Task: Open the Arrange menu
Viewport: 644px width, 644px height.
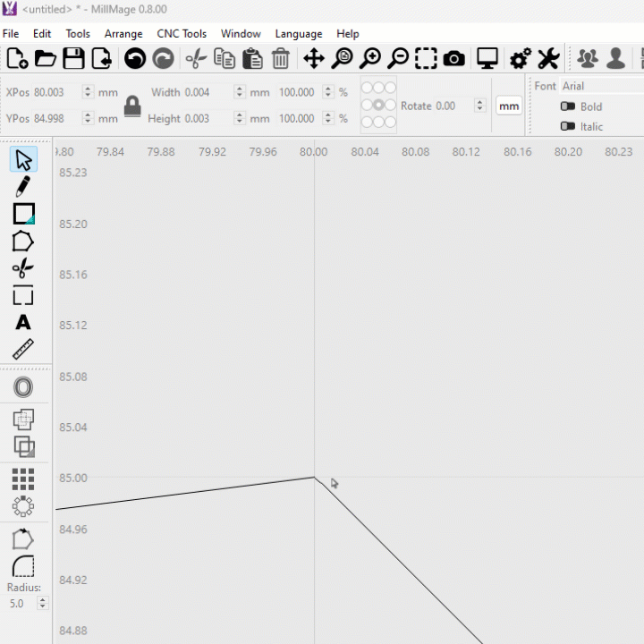Action: coord(123,34)
